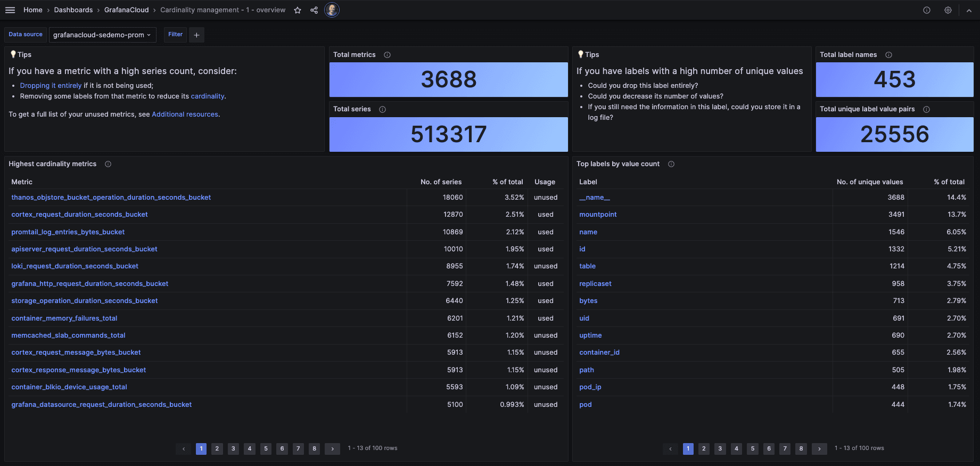Show Highest cardinality metrics info icon

tap(108, 164)
